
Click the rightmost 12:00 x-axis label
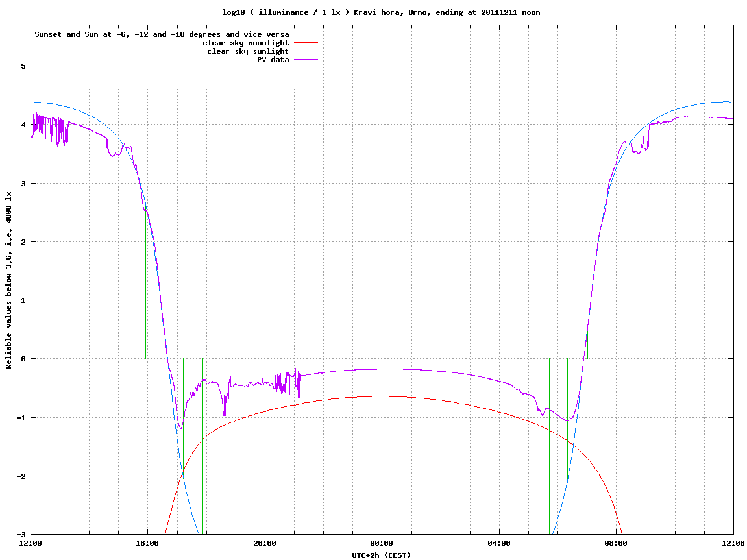coord(733,543)
